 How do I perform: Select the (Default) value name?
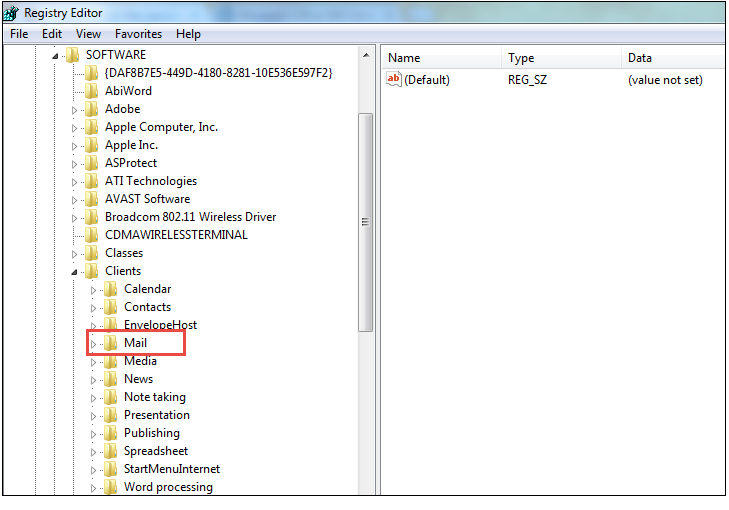[427, 80]
